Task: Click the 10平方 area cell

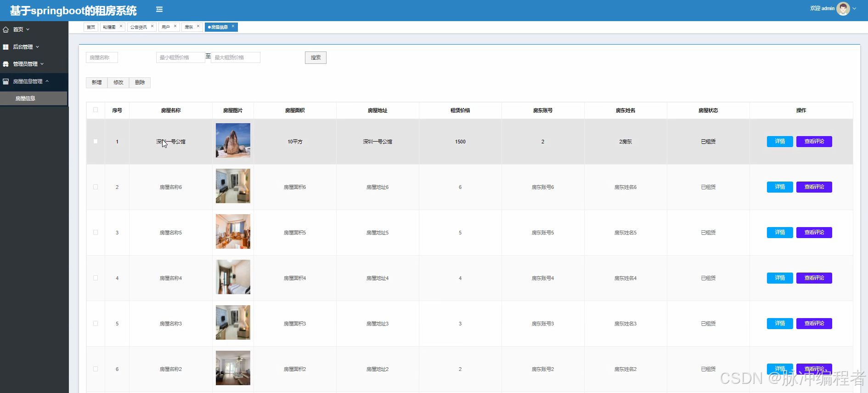Action: [x=295, y=142]
